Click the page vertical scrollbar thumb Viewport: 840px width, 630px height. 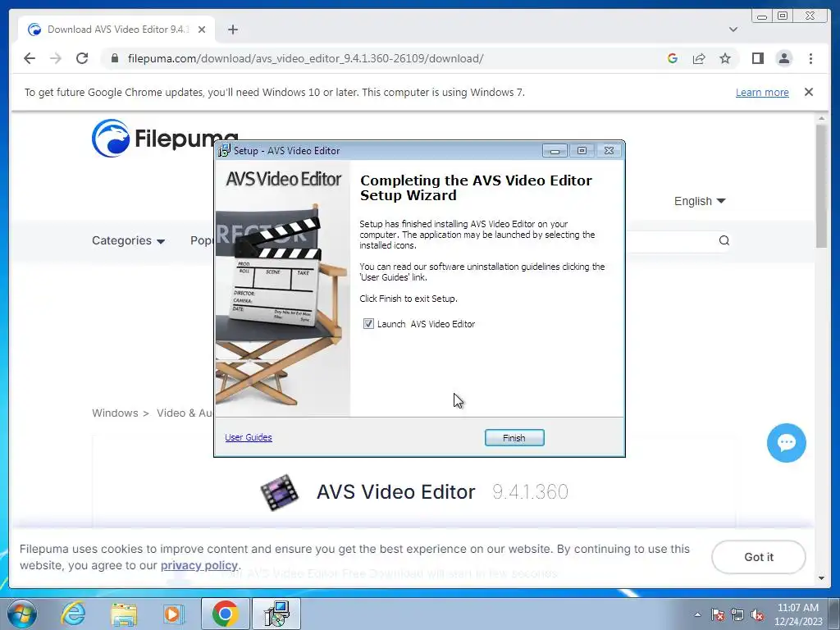pos(821,185)
